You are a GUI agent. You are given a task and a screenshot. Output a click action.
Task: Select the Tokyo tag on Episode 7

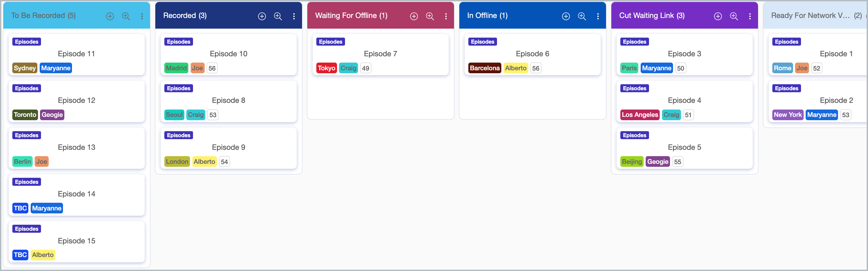(x=327, y=68)
